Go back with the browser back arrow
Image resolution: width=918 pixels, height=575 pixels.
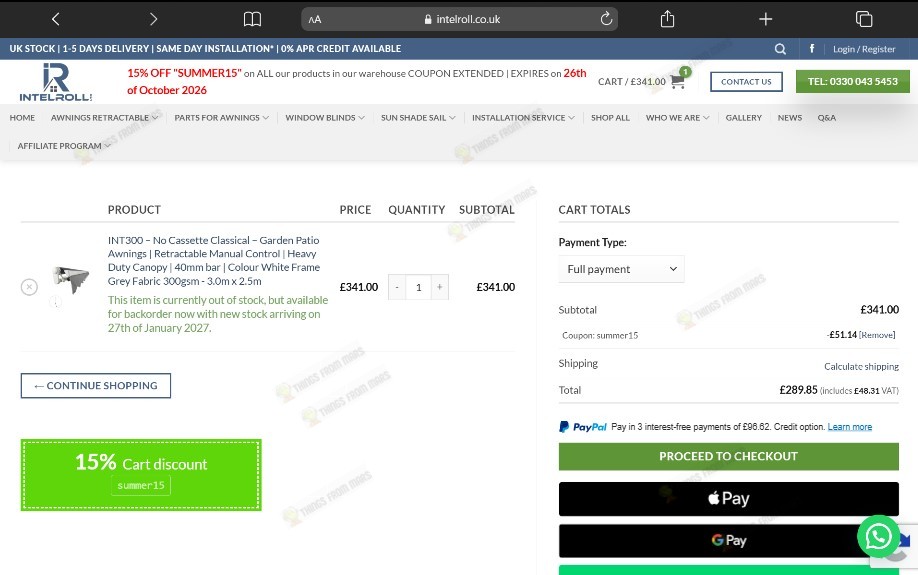pyautogui.click(x=56, y=19)
